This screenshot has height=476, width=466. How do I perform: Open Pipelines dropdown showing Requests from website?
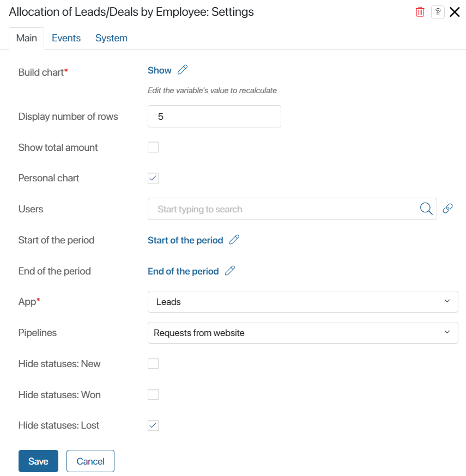point(303,333)
